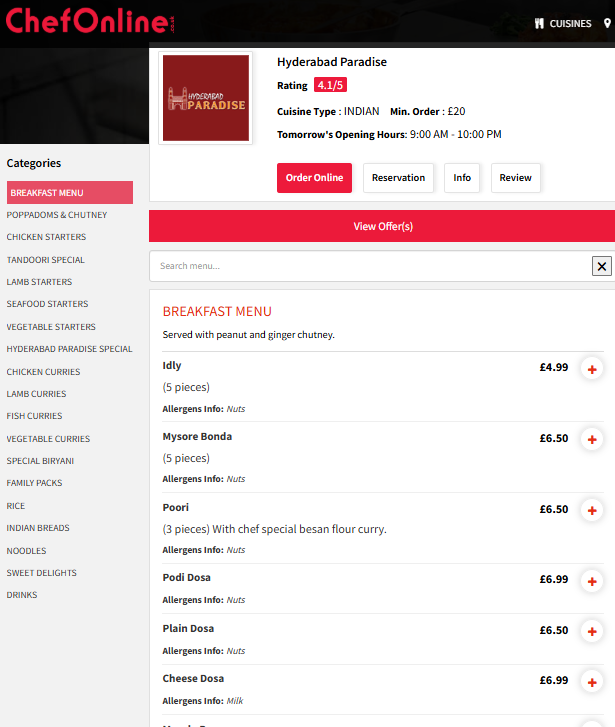The width and height of the screenshot is (615, 727).
Task: Select the Lamb Starters category
Action: pos(39,282)
